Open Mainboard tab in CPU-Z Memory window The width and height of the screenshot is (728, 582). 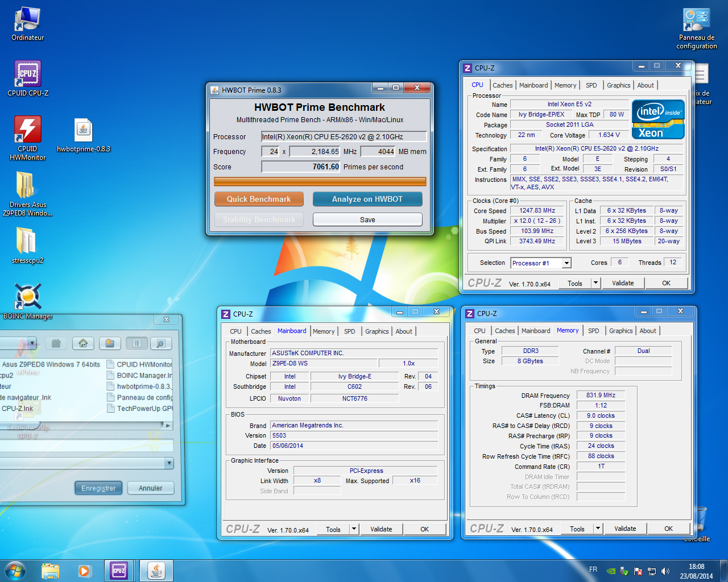tap(536, 331)
